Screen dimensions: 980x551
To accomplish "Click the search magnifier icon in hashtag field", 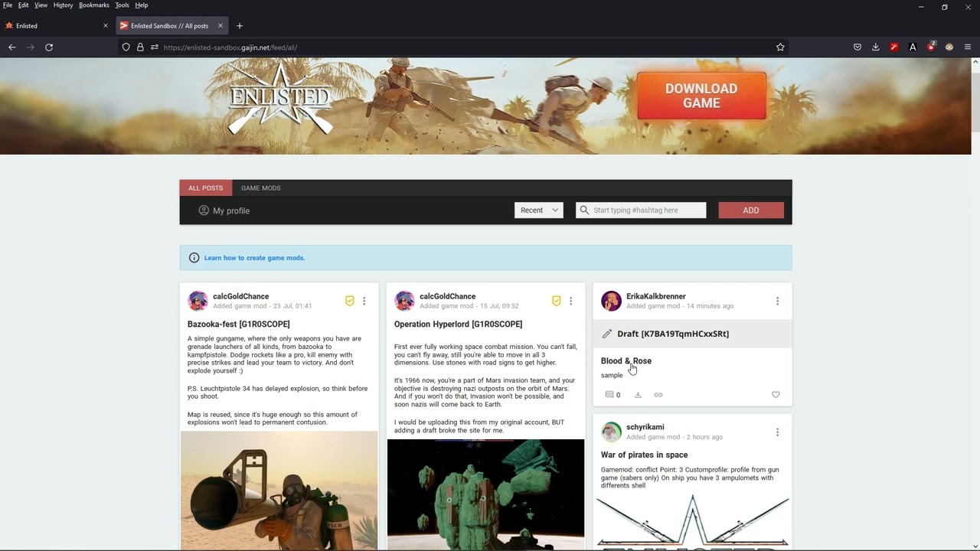I will [585, 210].
